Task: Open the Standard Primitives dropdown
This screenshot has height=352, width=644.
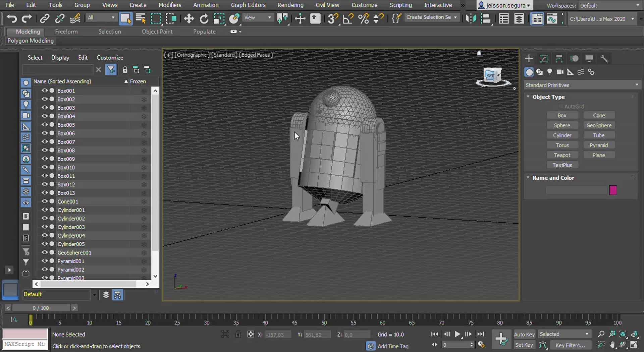Action: click(582, 85)
